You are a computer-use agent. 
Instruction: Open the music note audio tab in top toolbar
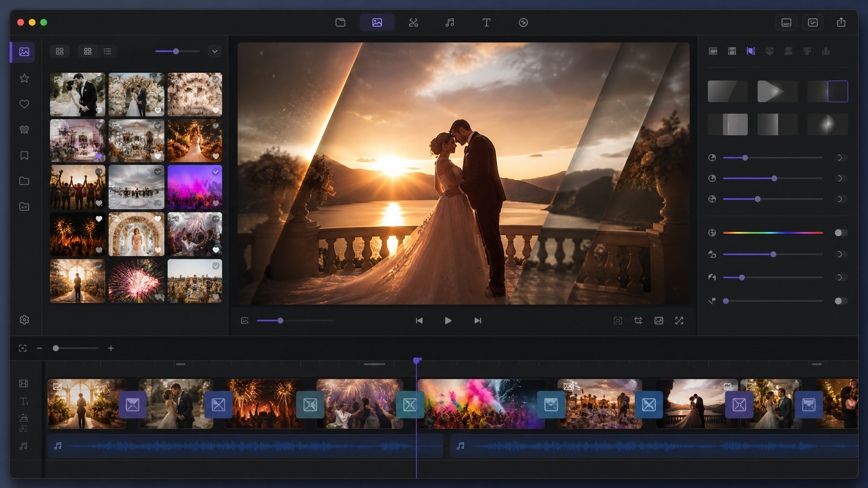[450, 23]
